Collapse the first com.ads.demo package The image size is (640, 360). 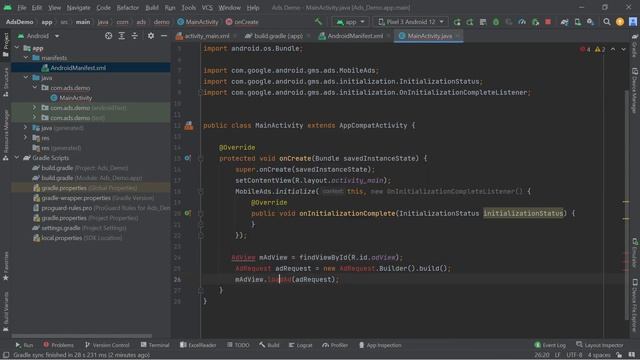(x=35, y=87)
